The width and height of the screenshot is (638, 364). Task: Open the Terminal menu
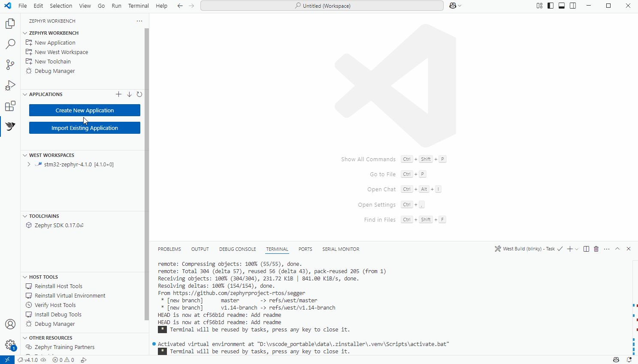[x=138, y=6]
